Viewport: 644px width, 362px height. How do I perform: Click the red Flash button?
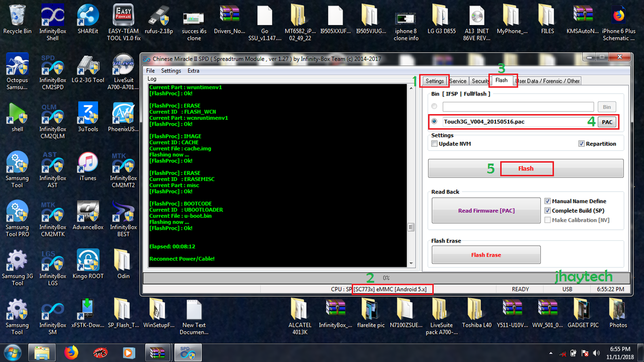tap(526, 168)
